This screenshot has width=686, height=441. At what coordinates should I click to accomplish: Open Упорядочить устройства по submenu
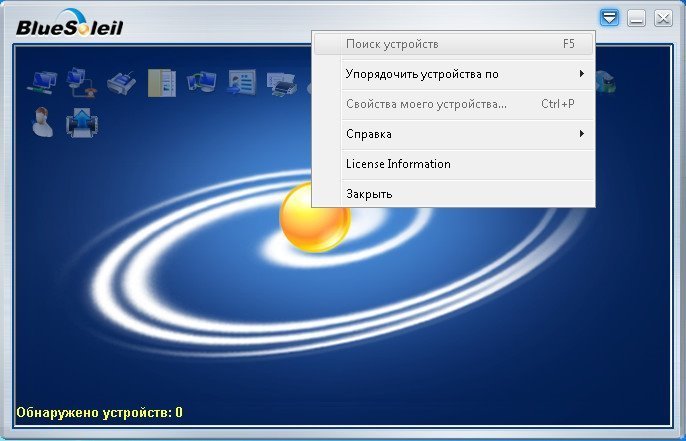pyautogui.click(x=453, y=74)
